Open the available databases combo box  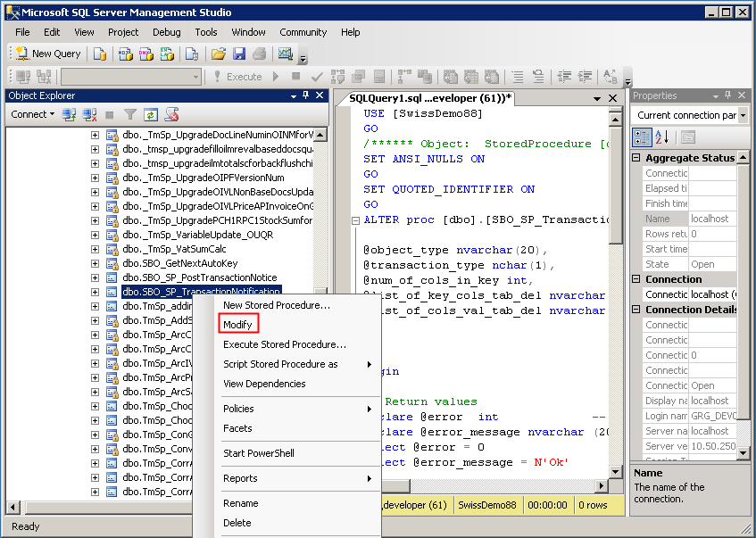(x=131, y=77)
